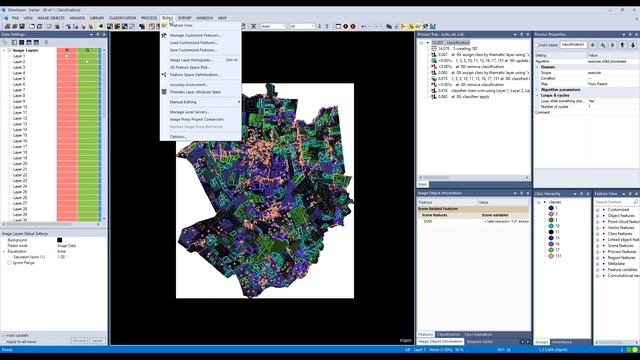The width and height of the screenshot is (640, 360).
Task: Select the Groups tab in Class Hierarchy
Action: point(542,342)
